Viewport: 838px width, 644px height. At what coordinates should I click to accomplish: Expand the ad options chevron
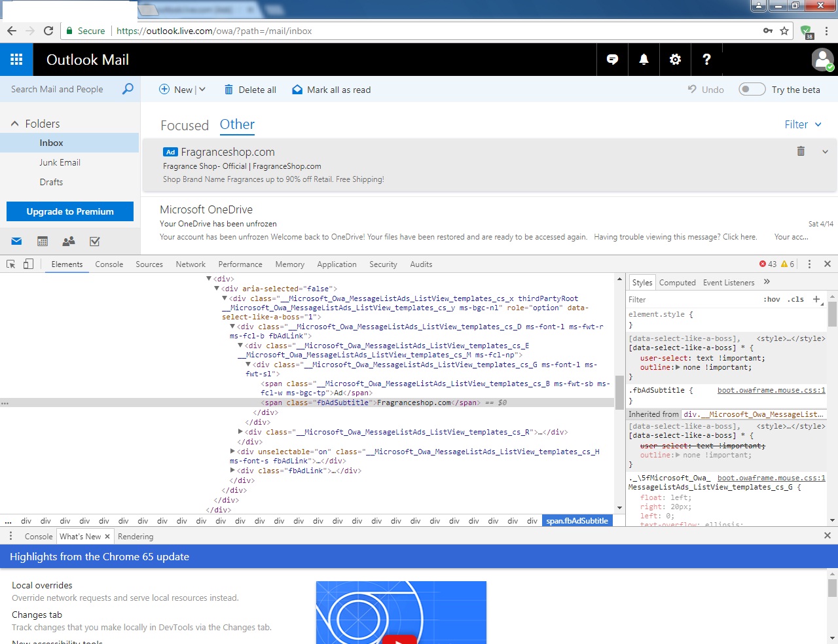click(x=825, y=152)
